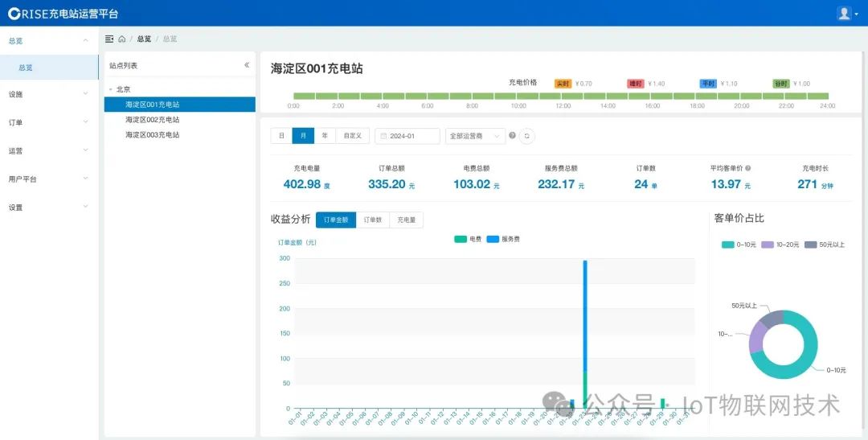Select the 自定义 period option
This screenshot has width=868, height=440.
pos(353,136)
